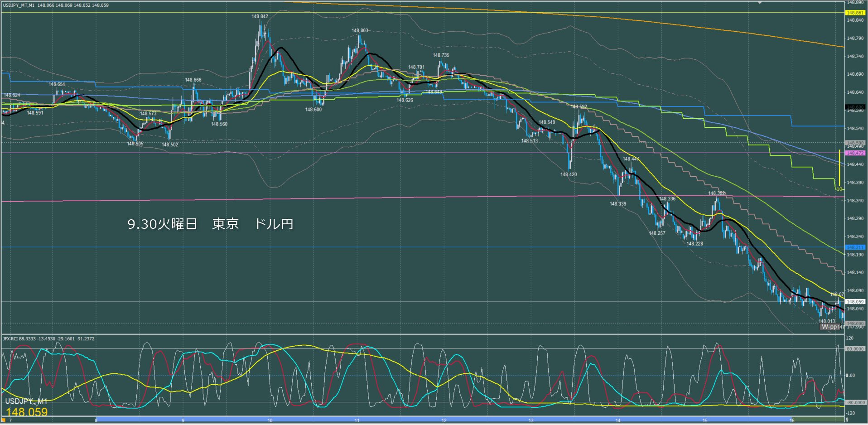Select the 80.0000 RCI level tag
The height and width of the screenshot is (425, 868).
[x=855, y=349]
